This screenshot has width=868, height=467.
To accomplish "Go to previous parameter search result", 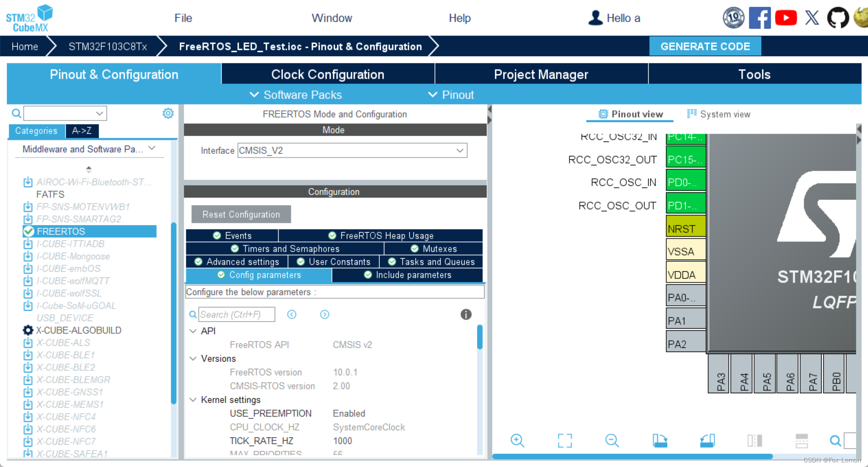I will pos(292,314).
